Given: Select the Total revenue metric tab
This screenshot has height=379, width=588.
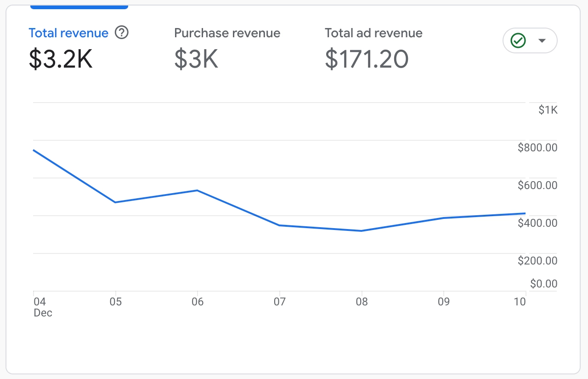Looking at the screenshot, I should [68, 33].
